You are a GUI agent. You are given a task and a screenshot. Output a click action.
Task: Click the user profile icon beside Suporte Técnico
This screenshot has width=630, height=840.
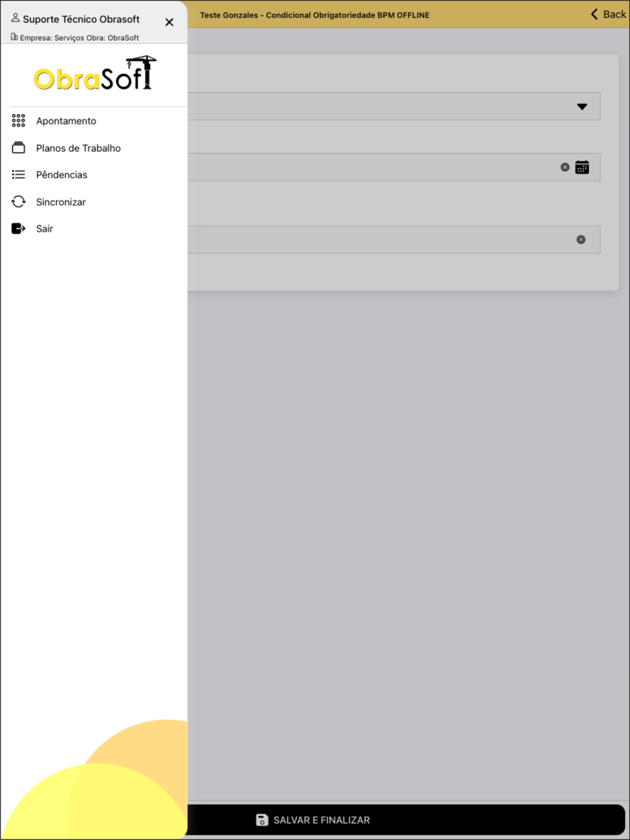16,18
